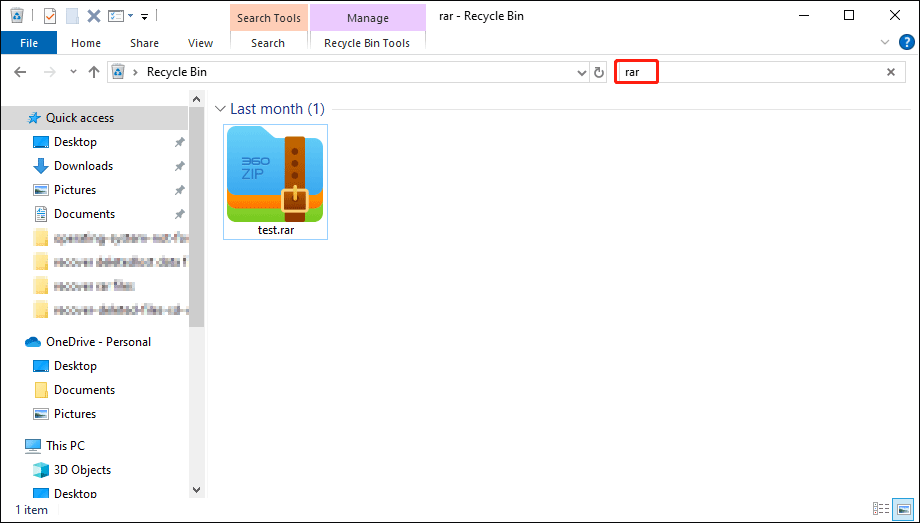Open 3D Objects under This PC
This screenshot has width=920, height=523.
82,470
